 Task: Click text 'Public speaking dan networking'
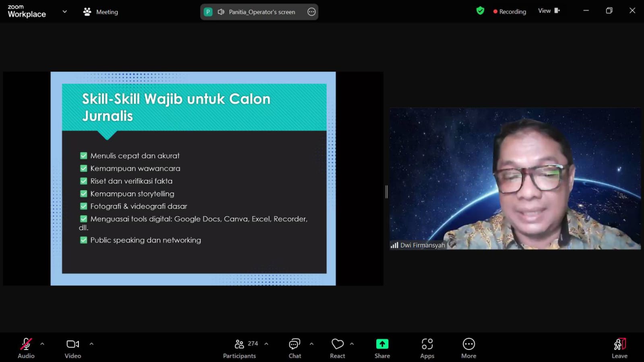(146, 240)
